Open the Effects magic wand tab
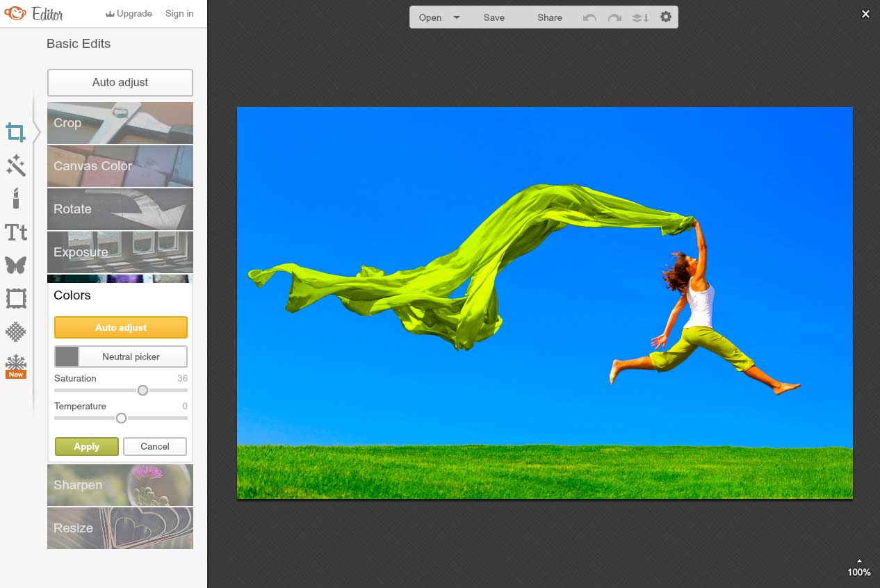Screen dimensions: 880x588 pyautogui.click(x=15, y=165)
